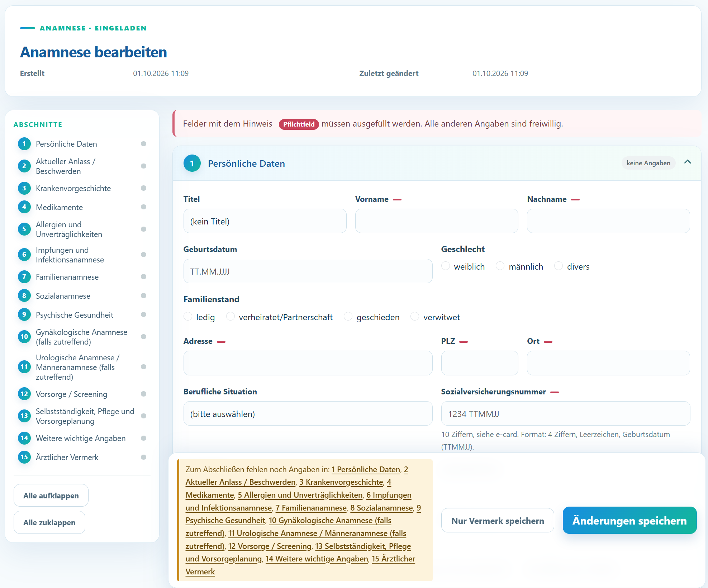This screenshot has height=588, width=708.
Task: Jump to Medikamente section
Action: 82,207
